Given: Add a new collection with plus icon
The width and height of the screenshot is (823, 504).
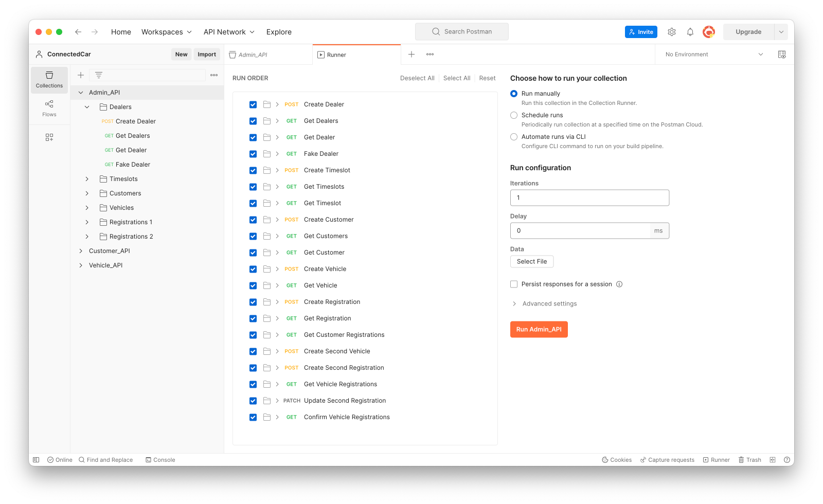Looking at the screenshot, I should point(81,75).
